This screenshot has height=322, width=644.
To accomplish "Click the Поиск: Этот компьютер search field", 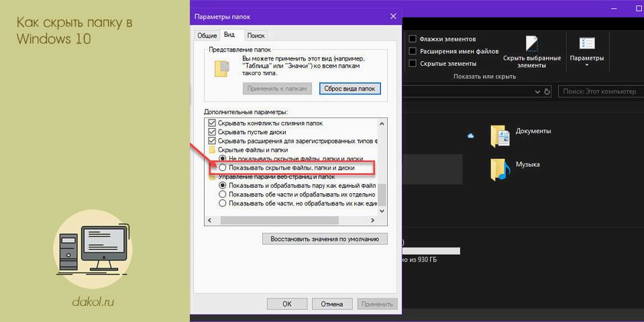I will (x=601, y=91).
